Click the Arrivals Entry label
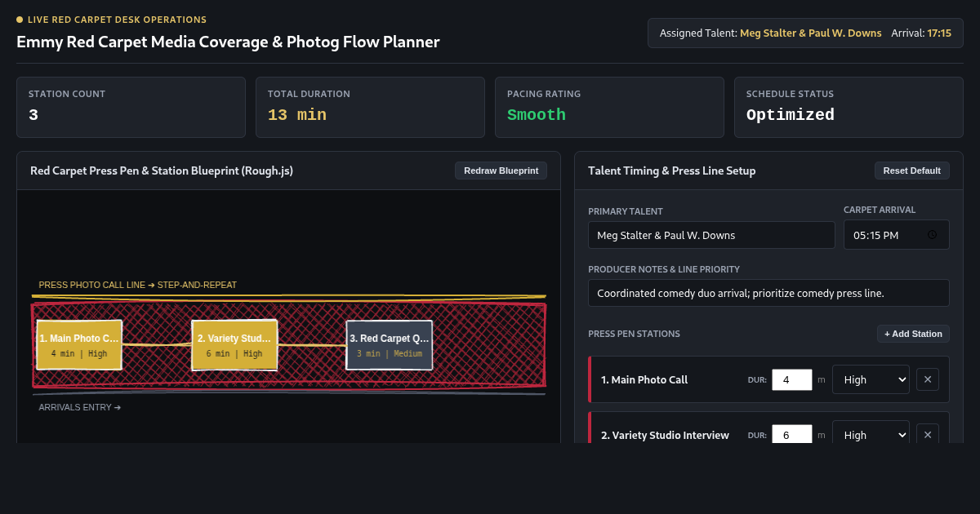Viewport: 980px width, 514px height. tap(80, 407)
